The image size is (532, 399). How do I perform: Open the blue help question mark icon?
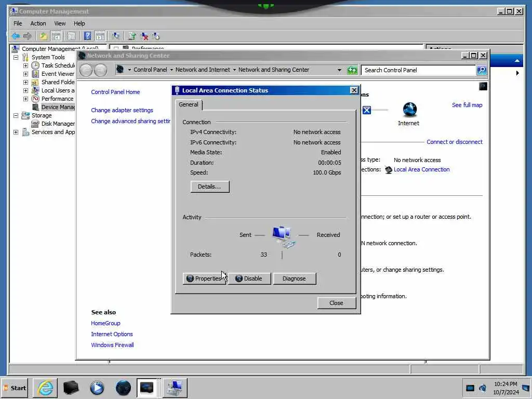point(87,36)
